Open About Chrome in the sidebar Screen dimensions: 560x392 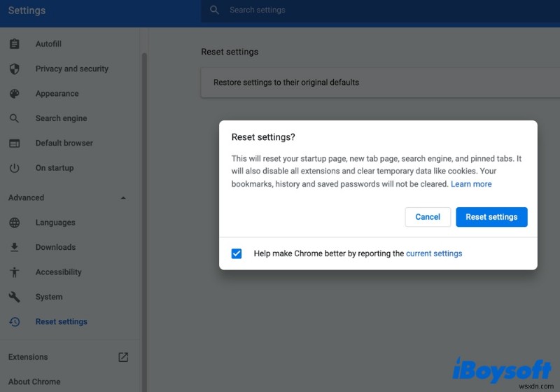pos(34,381)
